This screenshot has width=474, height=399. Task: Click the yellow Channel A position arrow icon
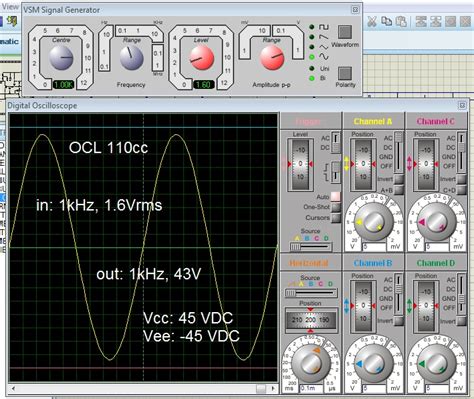pos(346,164)
